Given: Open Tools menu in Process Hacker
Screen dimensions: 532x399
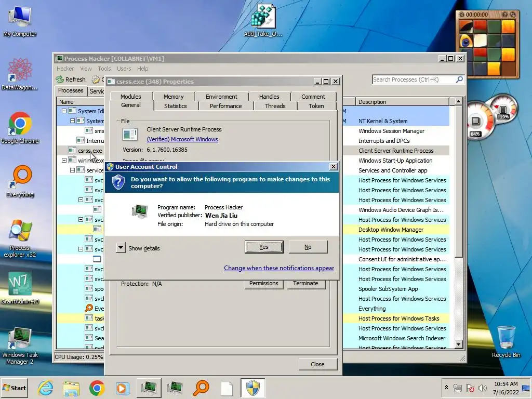Looking at the screenshot, I should 104,69.
